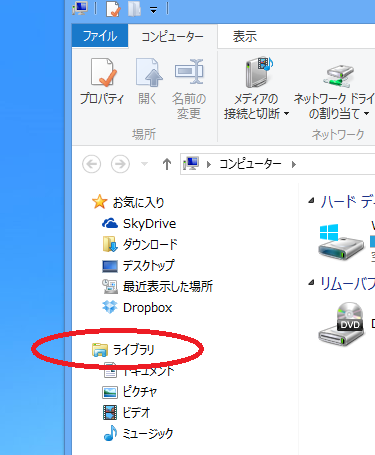Open ピクチャ library in navigation pane

coord(140,392)
